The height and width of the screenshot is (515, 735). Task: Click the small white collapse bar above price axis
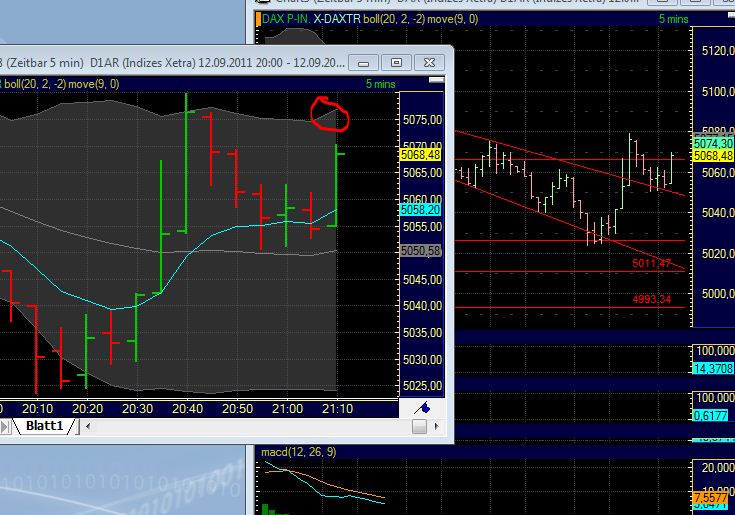point(436,80)
